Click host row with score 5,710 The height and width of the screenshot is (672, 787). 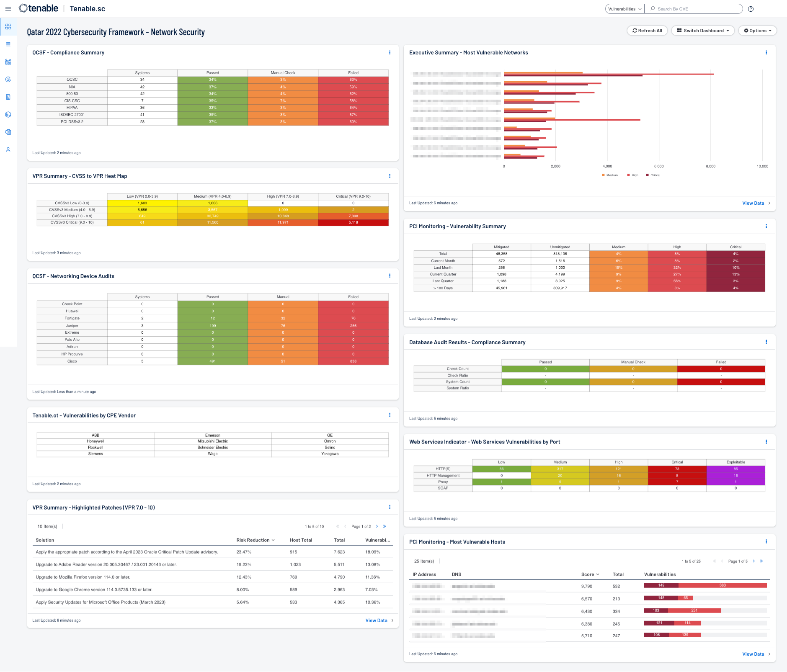tap(590, 636)
